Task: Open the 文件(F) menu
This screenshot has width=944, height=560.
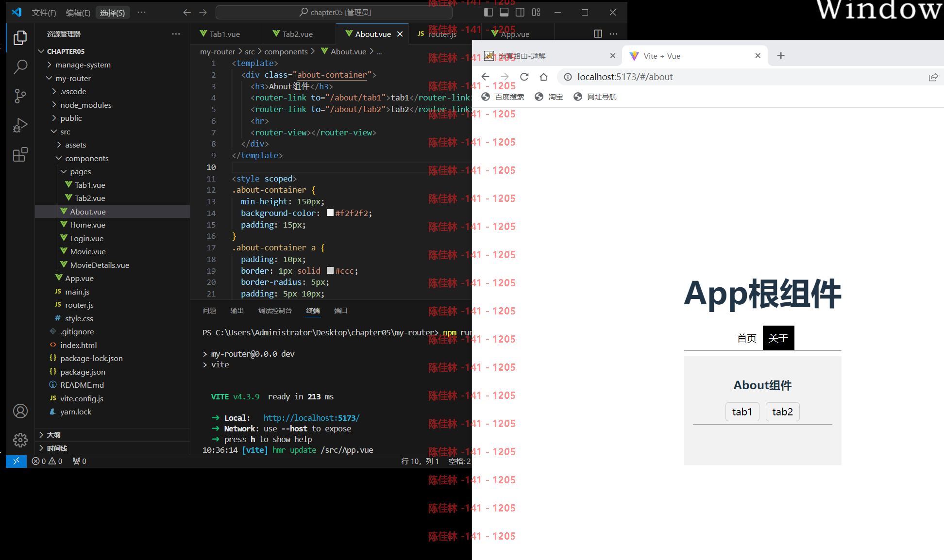Action: click(x=44, y=13)
